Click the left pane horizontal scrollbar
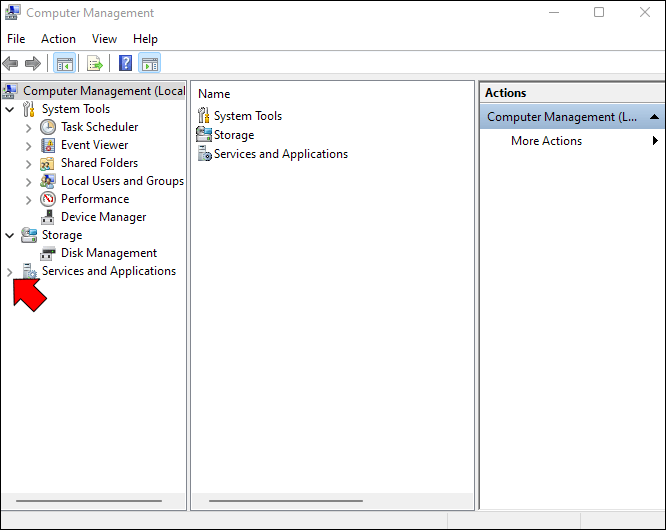 tap(89, 500)
